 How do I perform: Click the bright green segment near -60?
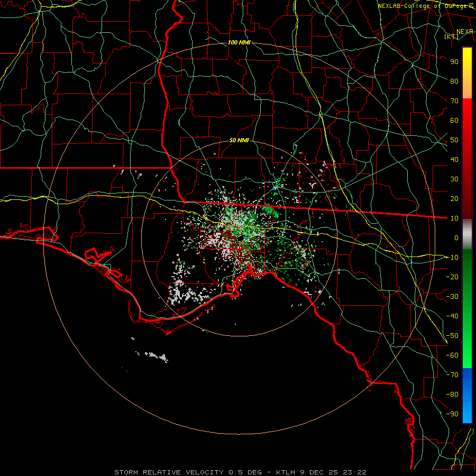[x=467, y=354]
